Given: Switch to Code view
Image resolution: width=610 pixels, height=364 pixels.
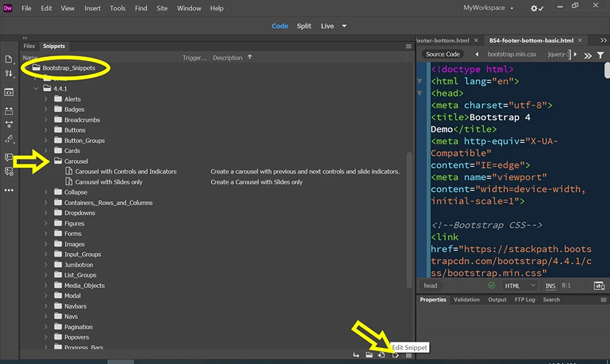Looking at the screenshot, I should point(280,26).
